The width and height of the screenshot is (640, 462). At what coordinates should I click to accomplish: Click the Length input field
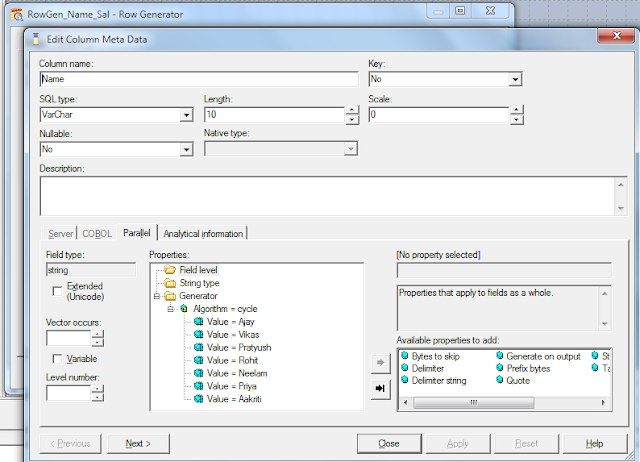(274, 115)
